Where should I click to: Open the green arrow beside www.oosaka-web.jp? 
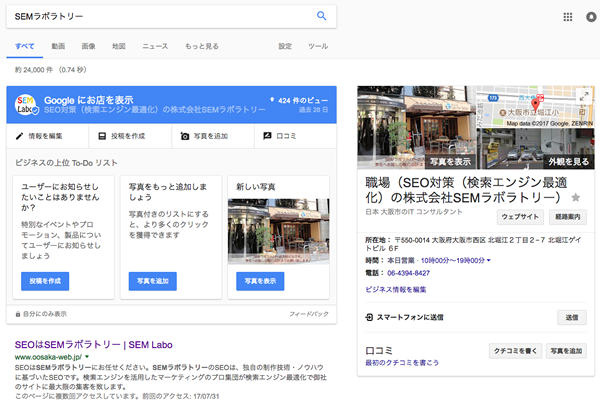[x=87, y=357]
